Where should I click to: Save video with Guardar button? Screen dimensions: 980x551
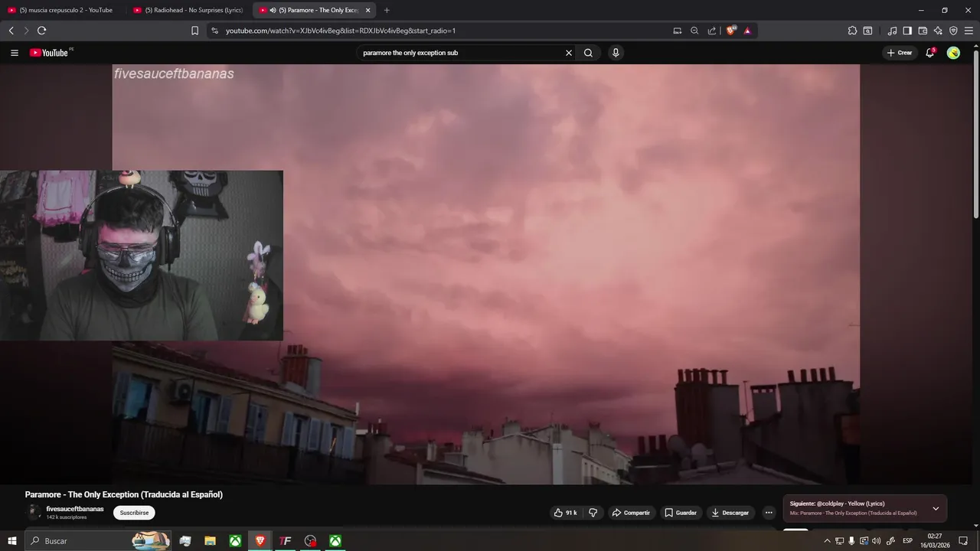click(681, 513)
